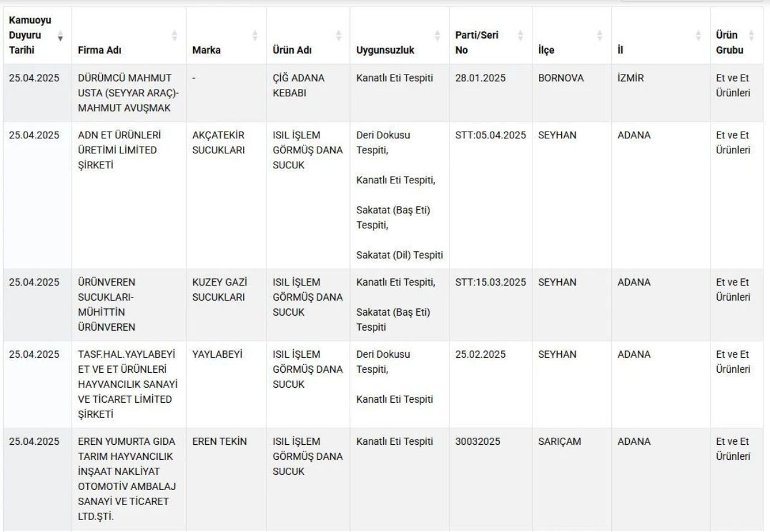Sort table using Uygunsuzluk arrows icon
The width and height of the screenshot is (770, 532).
tap(437, 35)
